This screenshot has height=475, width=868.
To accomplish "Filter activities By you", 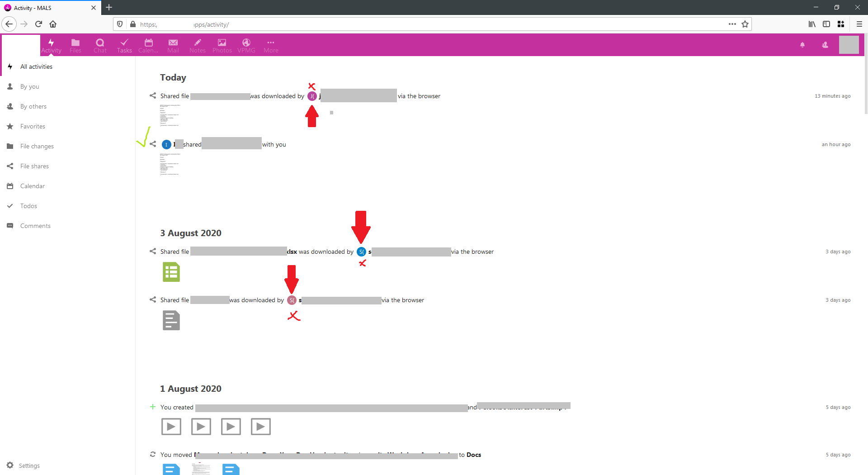I will (x=68, y=86).
